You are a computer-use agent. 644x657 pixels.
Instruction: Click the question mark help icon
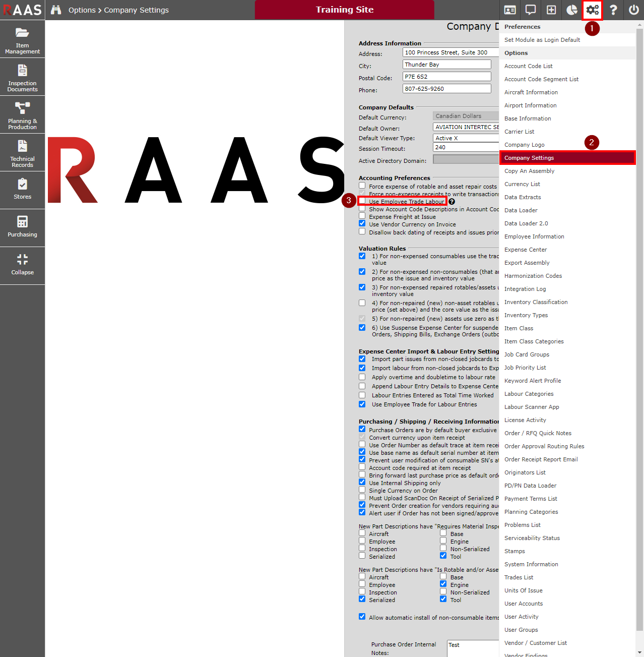tap(613, 10)
